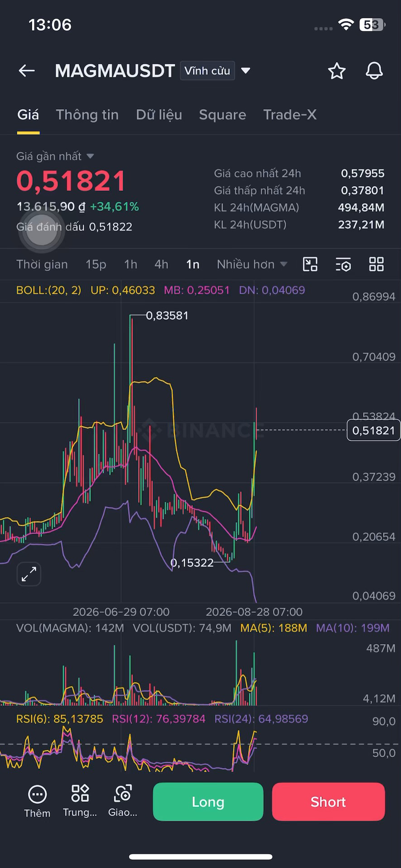Open the Trade-X tab
This screenshot has height=868, width=401.
point(290,115)
